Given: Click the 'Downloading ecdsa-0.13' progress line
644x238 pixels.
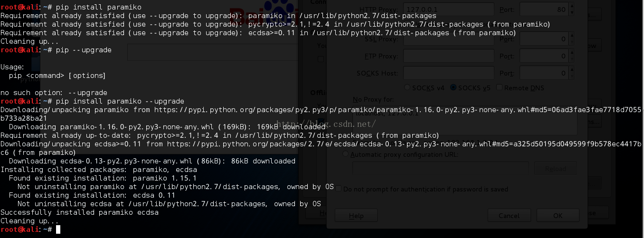Looking at the screenshot, I should pos(152,161).
